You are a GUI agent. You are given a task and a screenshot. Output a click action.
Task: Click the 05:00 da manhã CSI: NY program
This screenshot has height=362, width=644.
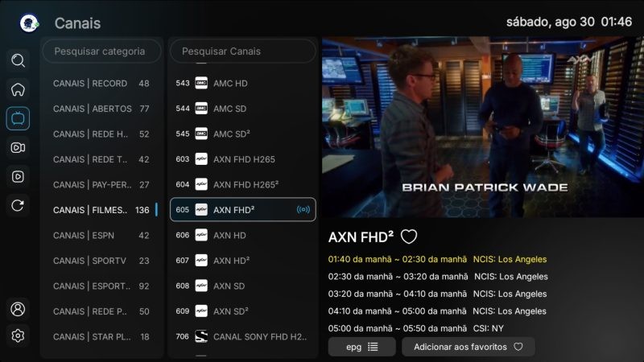pyautogui.click(x=415, y=328)
